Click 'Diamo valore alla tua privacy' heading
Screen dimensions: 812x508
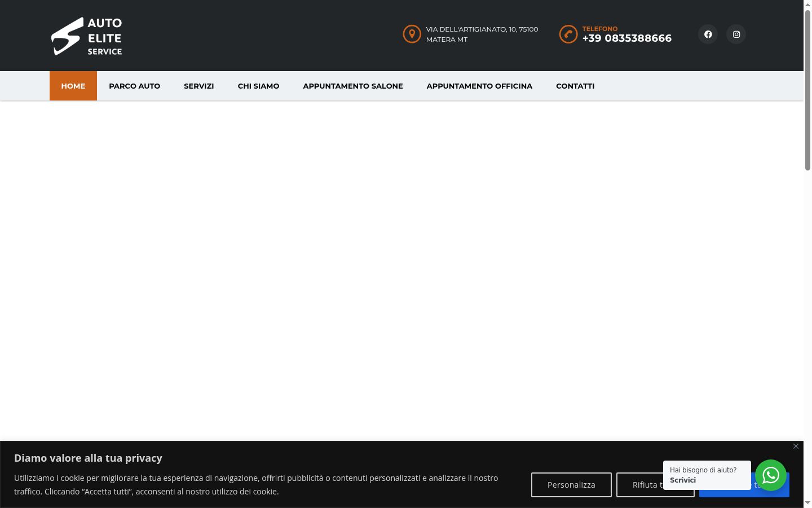coord(88,458)
